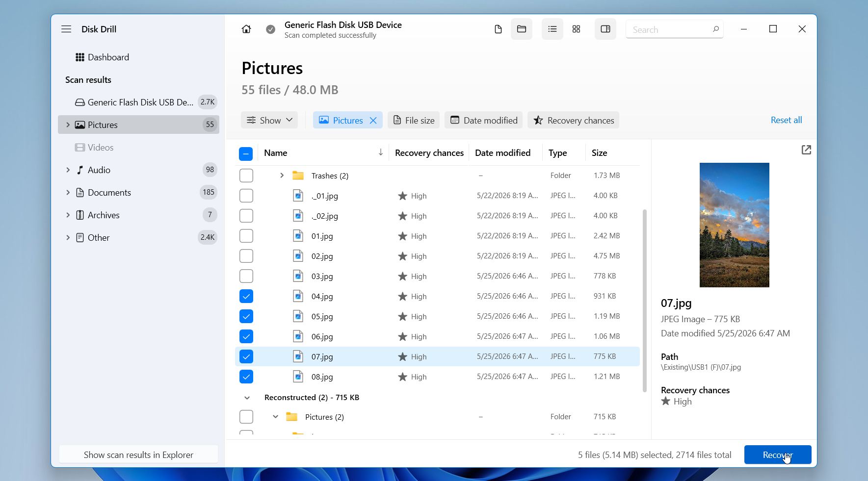Viewport: 868px width, 481px height.
Task: Click the 4.75 MB size value
Action: (606, 256)
